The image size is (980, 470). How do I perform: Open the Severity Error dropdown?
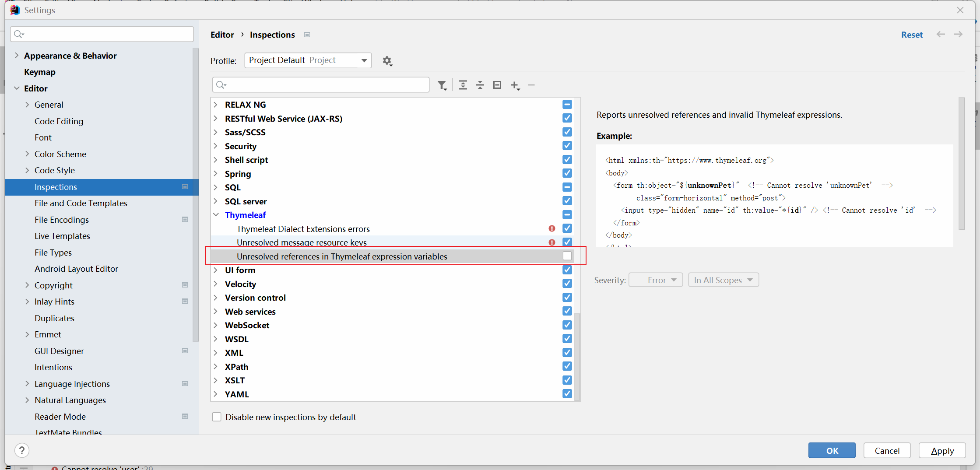tap(656, 280)
